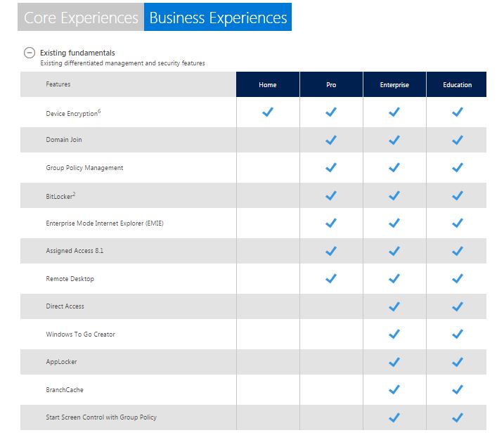Click the Education column header
The height and width of the screenshot is (435, 504).
point(457,84)
